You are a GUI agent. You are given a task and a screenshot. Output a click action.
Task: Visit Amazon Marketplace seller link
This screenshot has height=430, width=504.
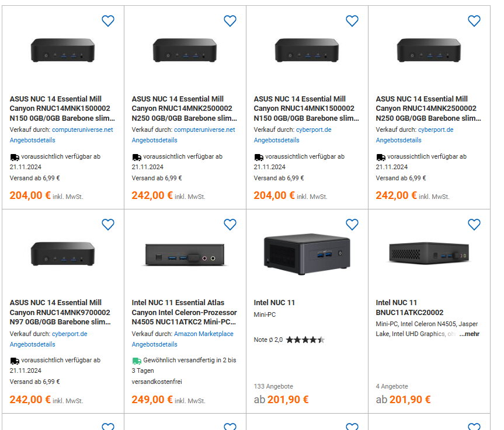(x=203, y=334)
